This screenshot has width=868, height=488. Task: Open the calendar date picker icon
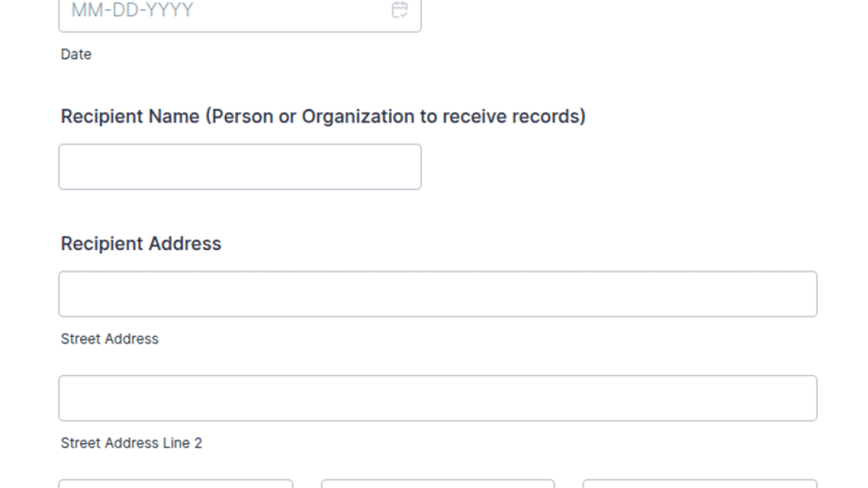tap(399, 9)
